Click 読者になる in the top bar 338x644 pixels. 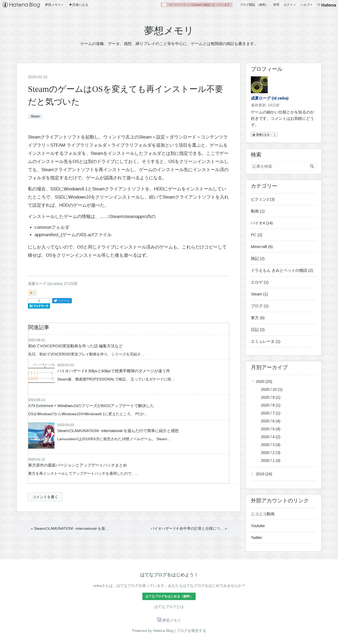pos(79,5)
